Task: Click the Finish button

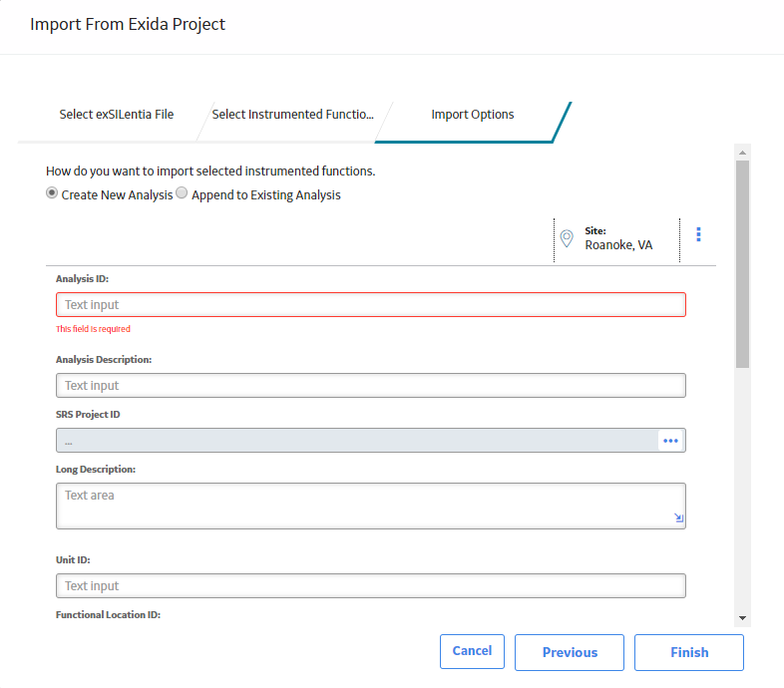Action: click(x=689, y=652)
